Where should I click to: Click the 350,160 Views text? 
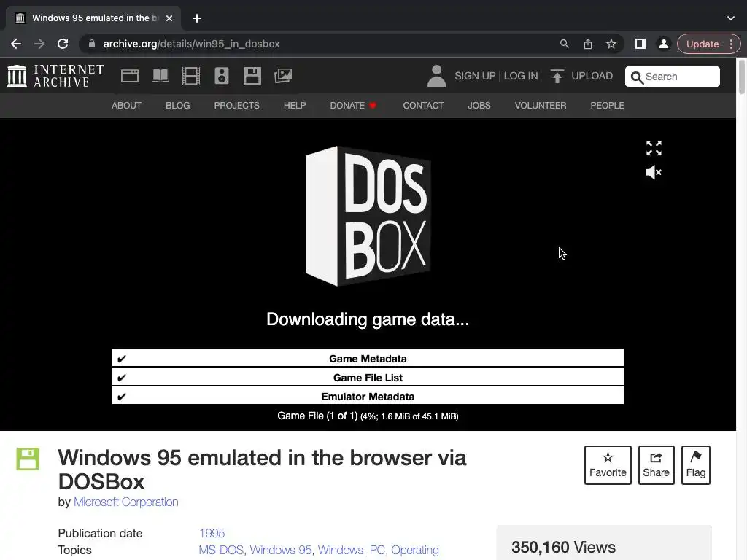563,547
